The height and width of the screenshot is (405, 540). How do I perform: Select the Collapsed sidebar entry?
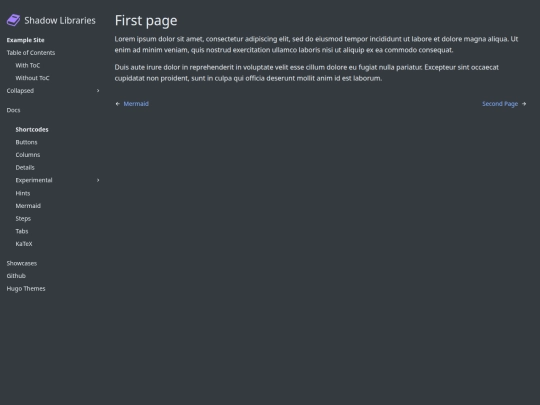pos(20,91)
